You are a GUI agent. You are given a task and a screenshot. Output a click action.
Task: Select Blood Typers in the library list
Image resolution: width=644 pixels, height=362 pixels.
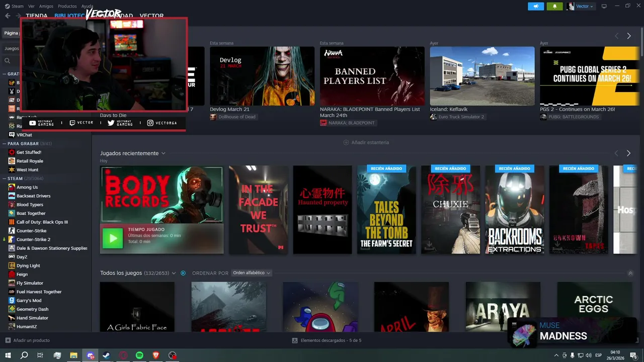pyautogui.click(x=30, y=205)
